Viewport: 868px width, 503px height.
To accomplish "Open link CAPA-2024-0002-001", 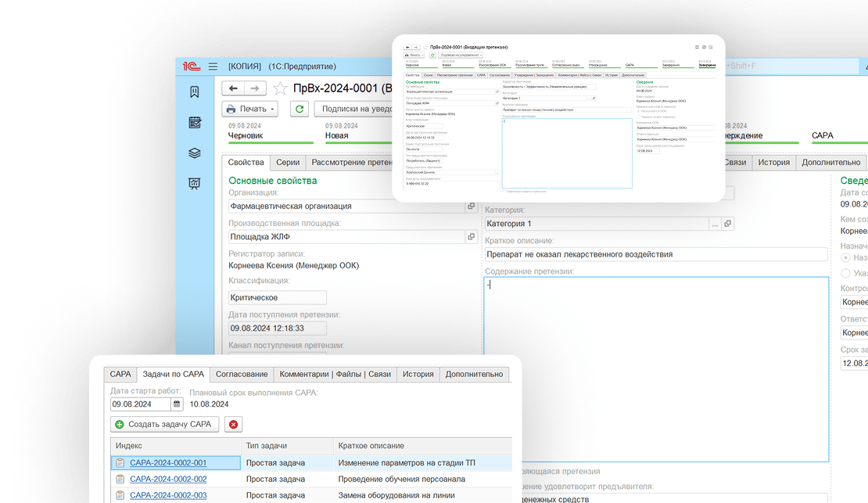I will pyautogui.click(x=168, y=463).
